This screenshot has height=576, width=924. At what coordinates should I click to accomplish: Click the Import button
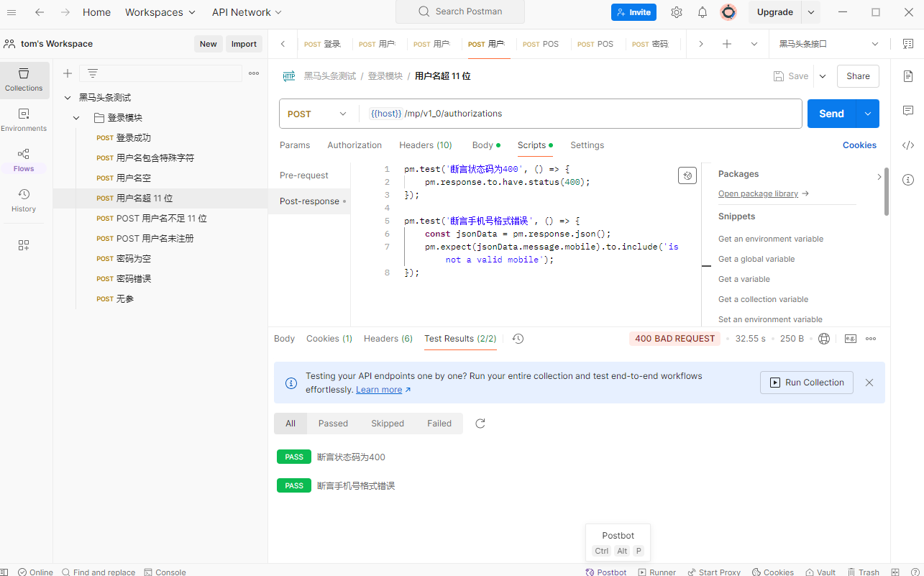point(244,44)
